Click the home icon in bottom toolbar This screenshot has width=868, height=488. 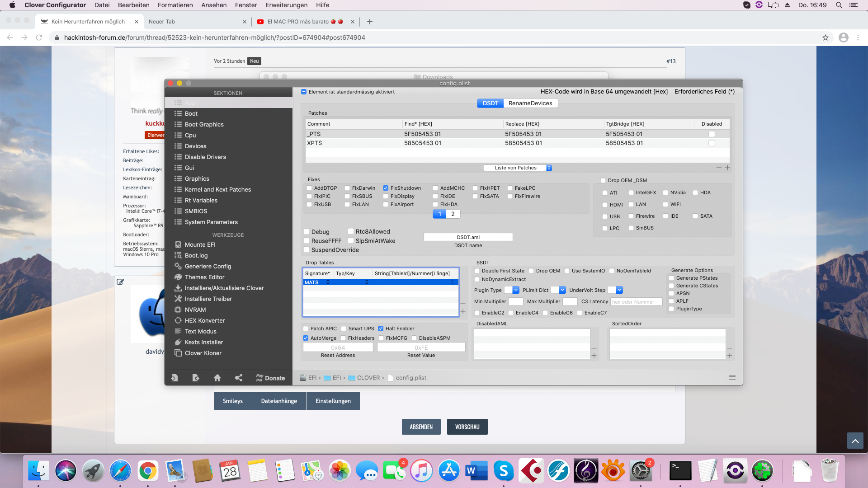tap(217, 378)
